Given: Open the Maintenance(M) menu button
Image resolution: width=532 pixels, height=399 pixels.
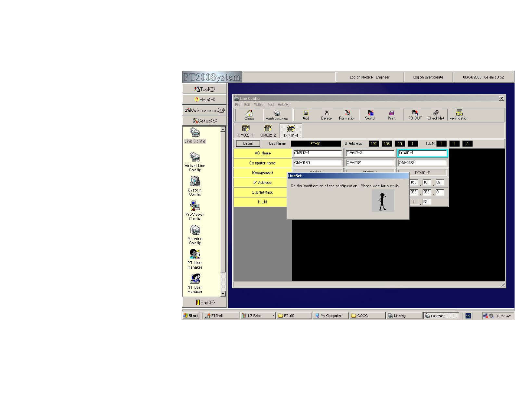Looking at the screenshot, I should pos(205,110).
